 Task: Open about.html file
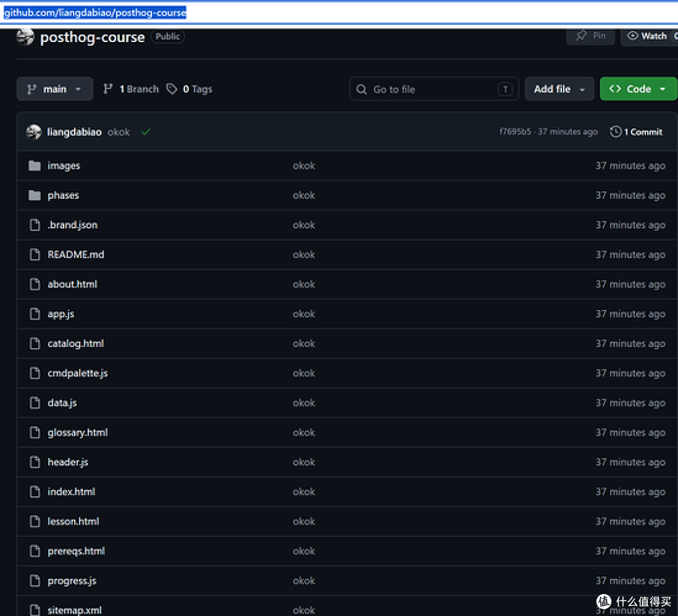pos(72,284)
